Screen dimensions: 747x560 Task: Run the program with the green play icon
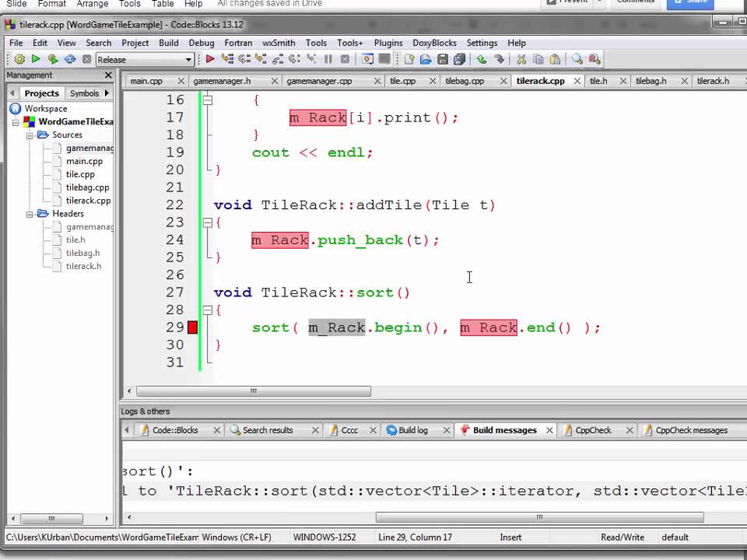(35, 59)
